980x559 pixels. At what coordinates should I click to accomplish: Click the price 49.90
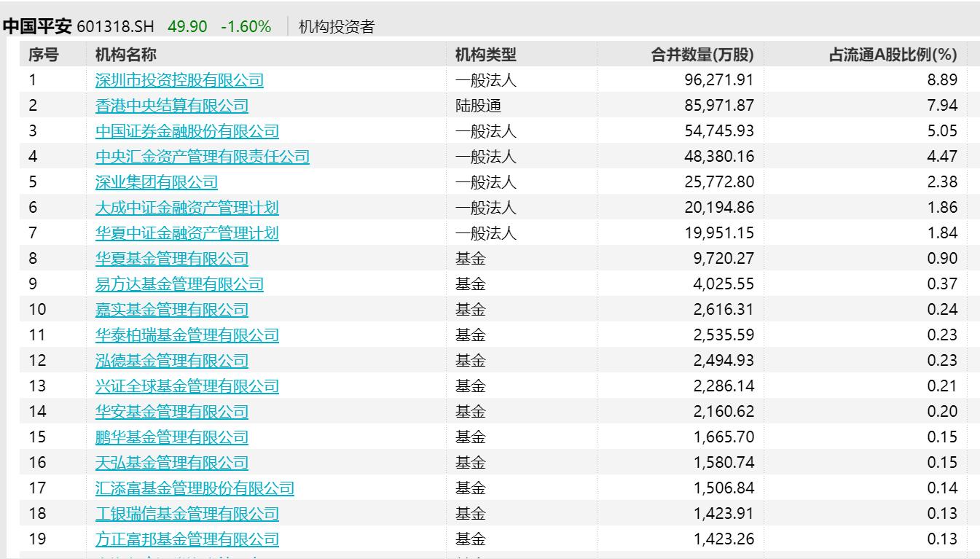coord(187,27)
